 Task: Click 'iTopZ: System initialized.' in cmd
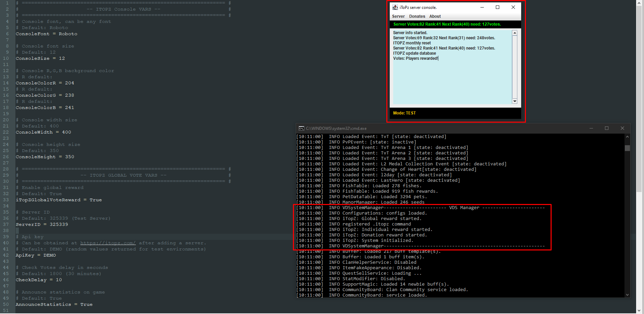[378, 241]
